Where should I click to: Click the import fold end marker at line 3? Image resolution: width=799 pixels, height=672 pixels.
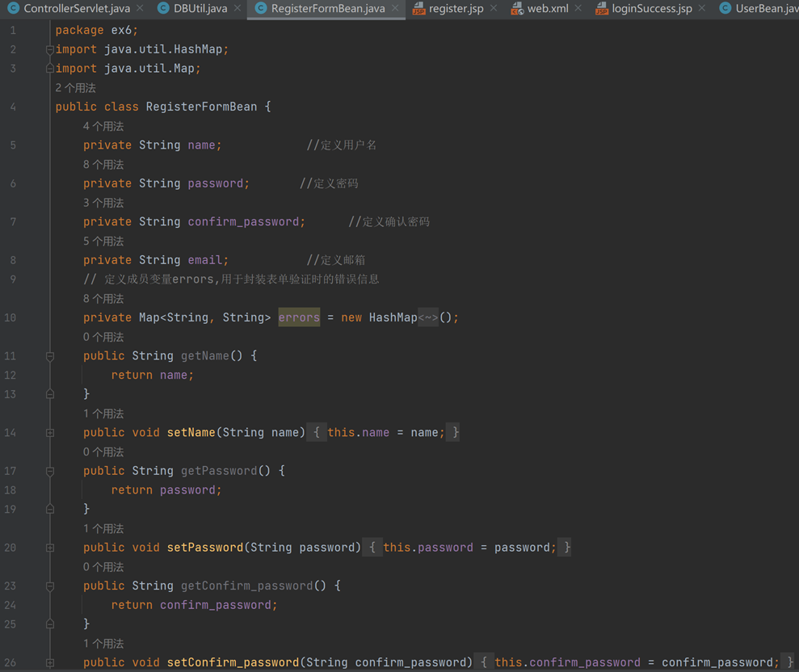[x=50, y=69]
